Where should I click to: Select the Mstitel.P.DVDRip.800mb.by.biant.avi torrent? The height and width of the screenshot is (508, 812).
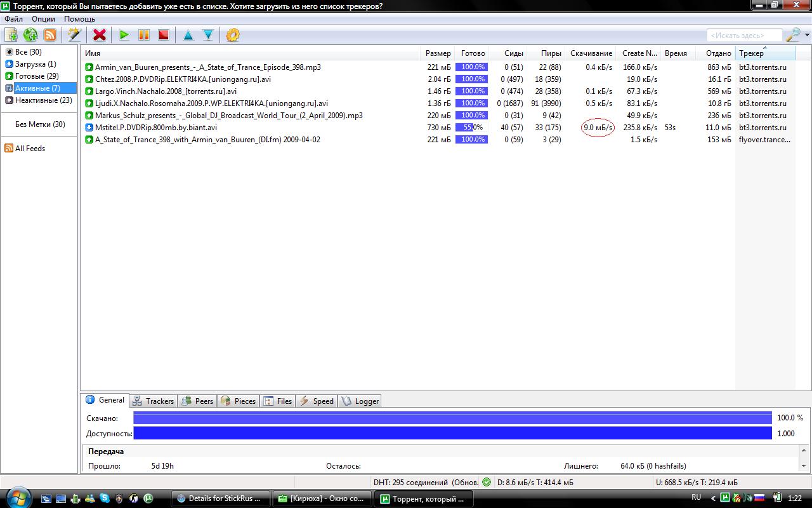(156, 128)
